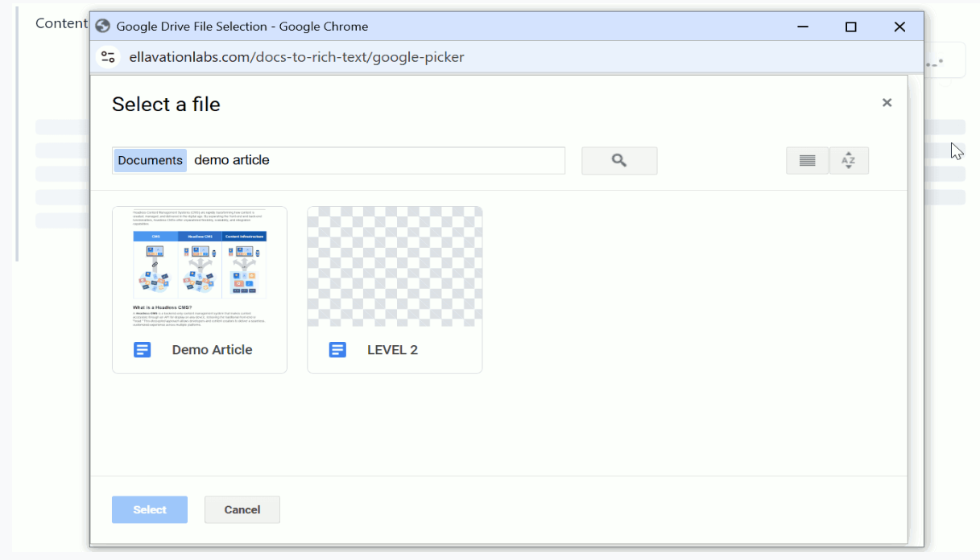Click Content label in background page
The image size is (980, 560).
pos(61,23)
